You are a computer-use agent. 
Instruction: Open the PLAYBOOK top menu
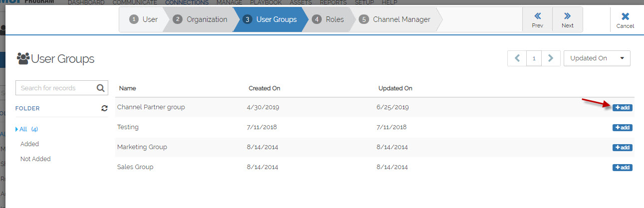tap(266, 2)
